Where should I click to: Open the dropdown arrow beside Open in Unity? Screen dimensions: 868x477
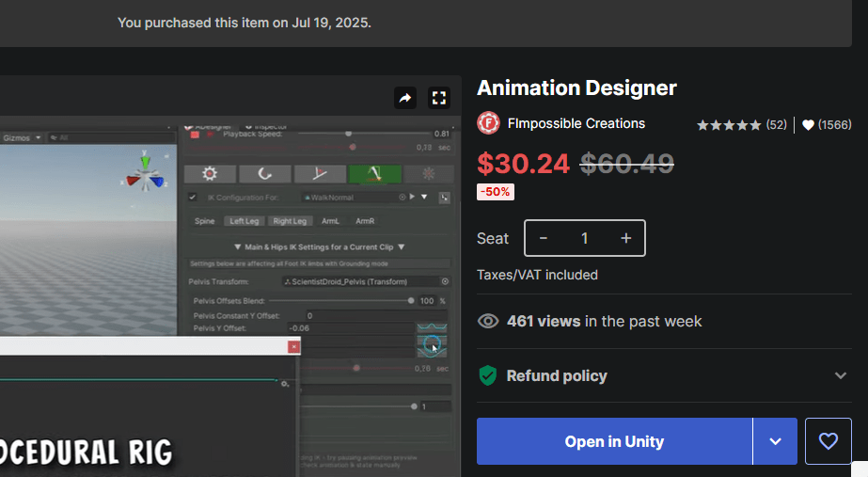coord(775,441)
